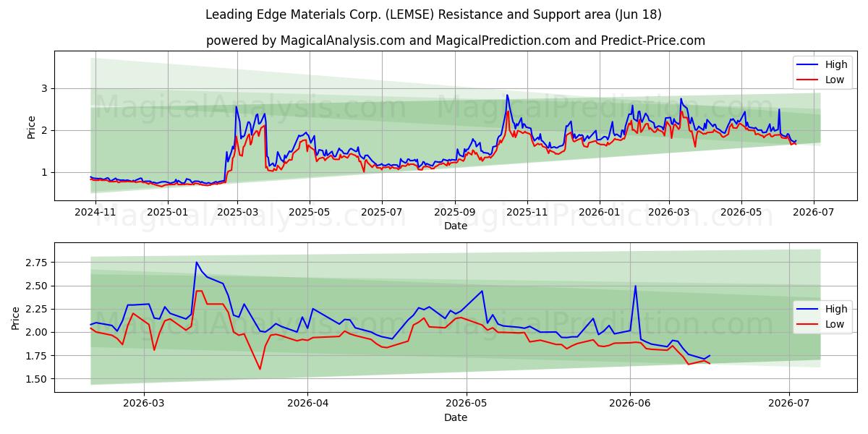868x434 pixels.
Task: Click the '2026-07' tick on top chart
Action: [x=813, y=212]
